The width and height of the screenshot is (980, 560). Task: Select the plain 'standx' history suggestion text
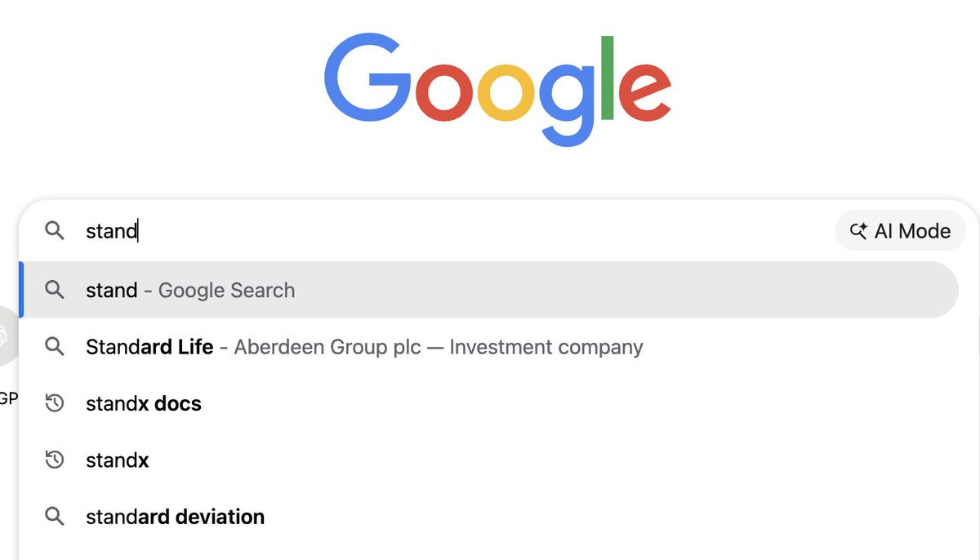pos(118,460)
